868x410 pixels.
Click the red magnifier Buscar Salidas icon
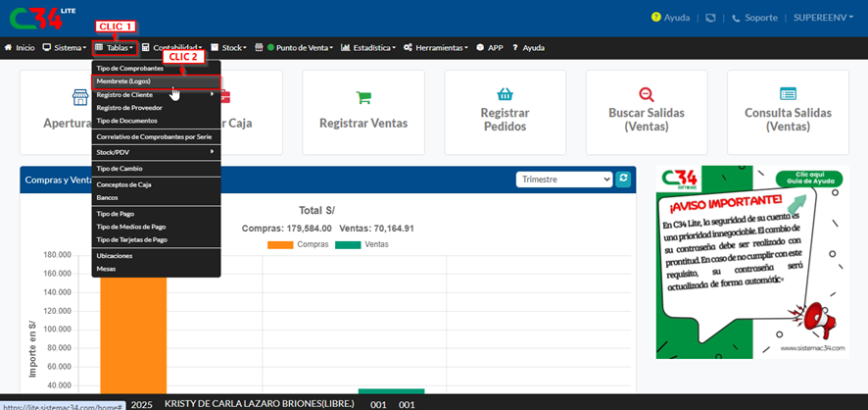coord(646,94)
